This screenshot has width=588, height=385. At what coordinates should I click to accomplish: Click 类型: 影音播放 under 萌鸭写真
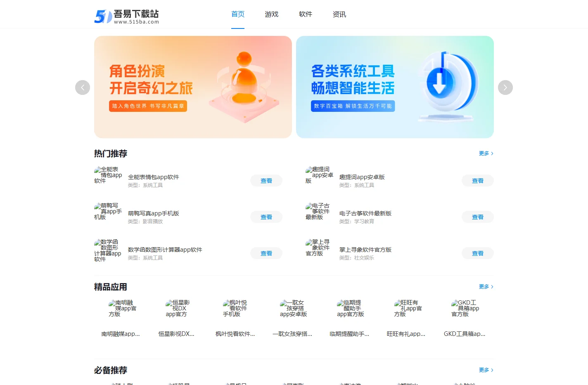(145, 222)
